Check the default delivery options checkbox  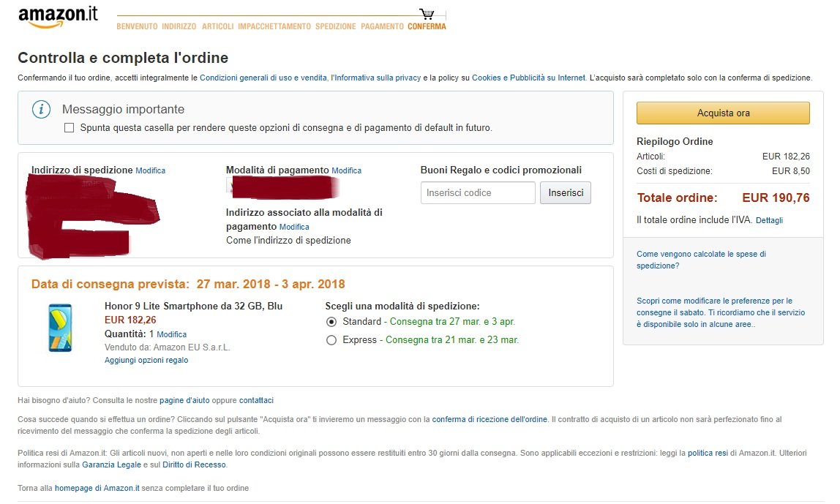point(69,127)
